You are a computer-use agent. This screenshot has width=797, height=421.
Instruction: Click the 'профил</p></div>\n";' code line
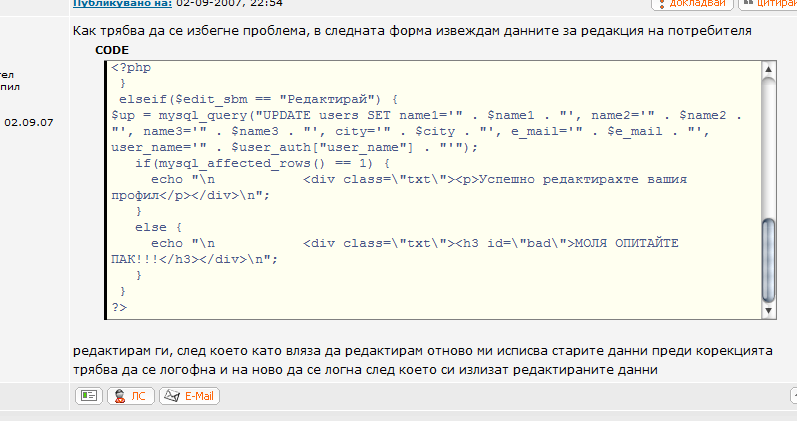[x=191, y=195]
